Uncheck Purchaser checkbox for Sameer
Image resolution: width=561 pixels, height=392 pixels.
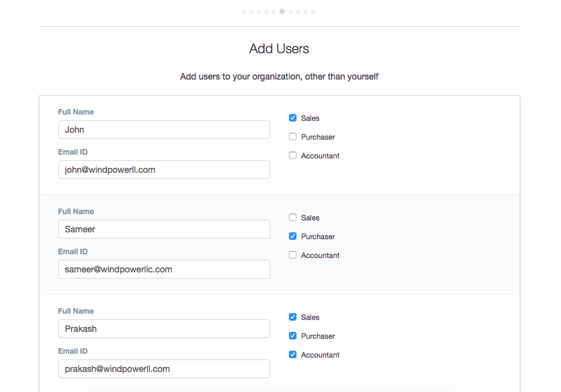293,236
